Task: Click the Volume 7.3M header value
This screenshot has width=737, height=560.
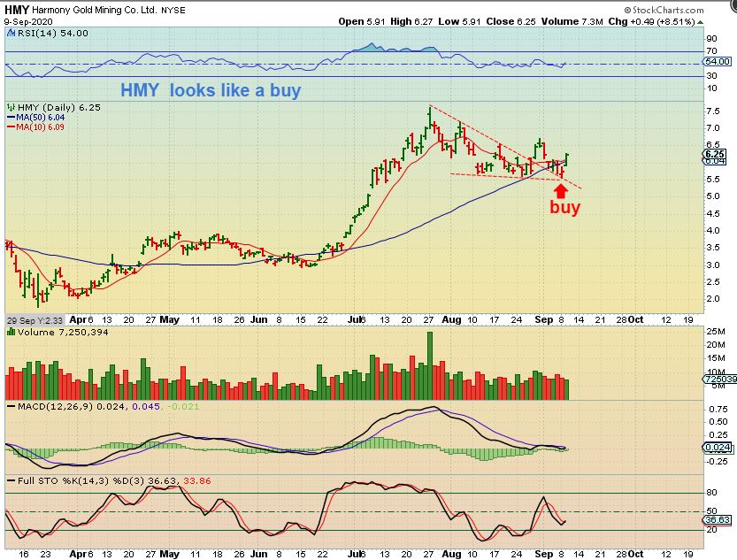Action: 572,21
